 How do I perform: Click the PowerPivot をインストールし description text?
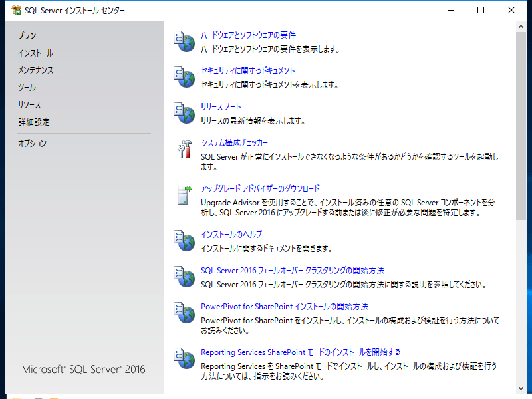(350, 325)
